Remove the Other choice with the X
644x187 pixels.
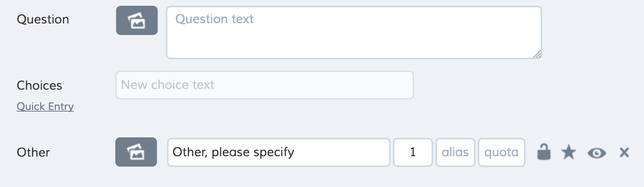tap(624, 153)
